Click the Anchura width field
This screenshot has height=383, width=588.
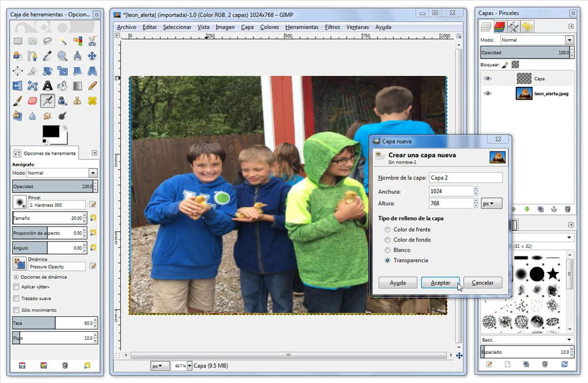click(451, 191)
